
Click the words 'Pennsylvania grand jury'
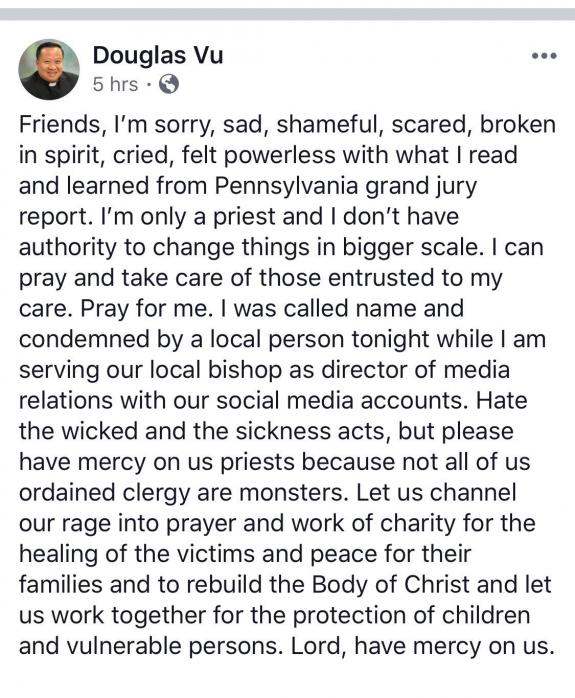tap(346, 186)
